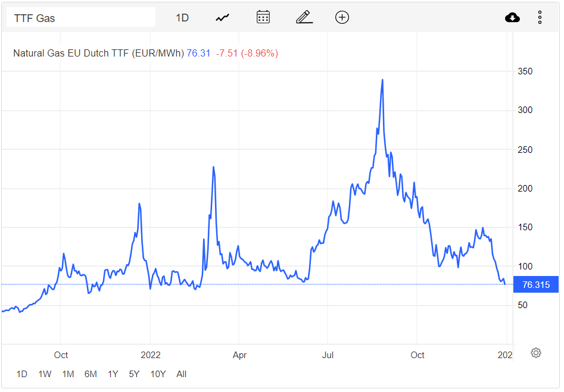Switch to 1M time range
The width and height of the screenshot is (564, 392).
(x=68, y=374)
